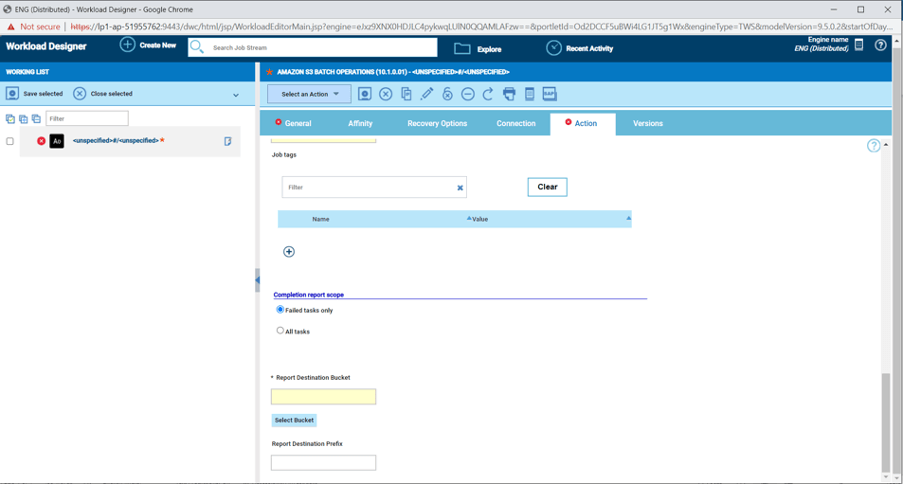904x484 pixels.
Task: Click the select all icon in working list
Action: point(10,119)
